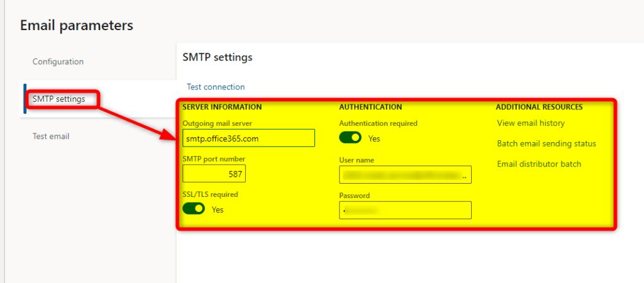Image resolution: width=644 pixels, height=283 pixels.
Task: Disable the Authentication required switch
Action: (350, 138)
